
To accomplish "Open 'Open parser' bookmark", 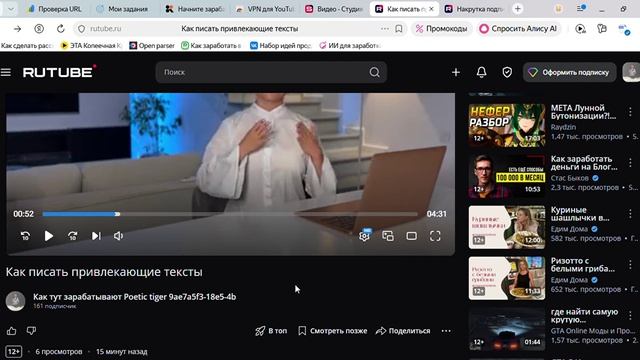I will coord(152,45).
